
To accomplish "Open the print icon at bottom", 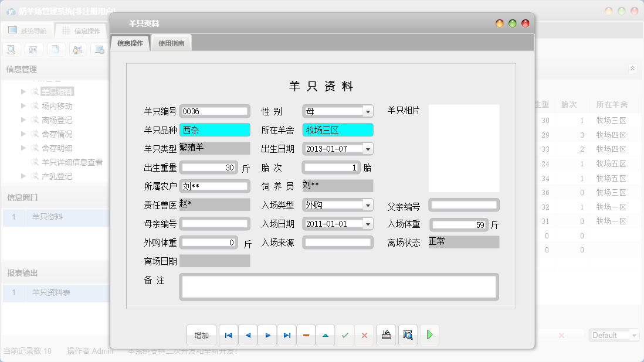I will pyautogui.click(x=386, y=334).
